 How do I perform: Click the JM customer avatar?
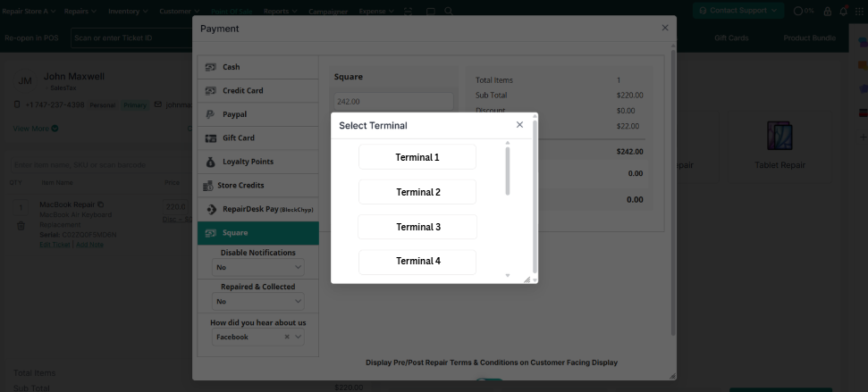pyautogui.click(x=25, y=80)
